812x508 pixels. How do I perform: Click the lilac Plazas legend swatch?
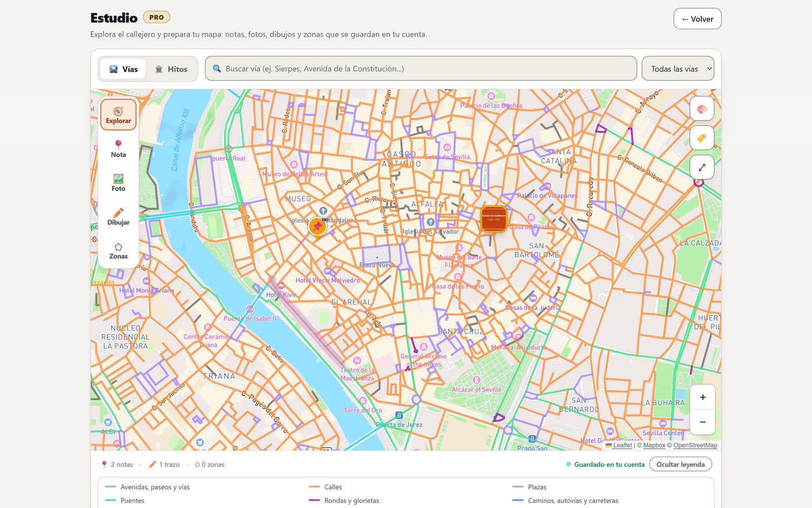[x=518, y=487]
